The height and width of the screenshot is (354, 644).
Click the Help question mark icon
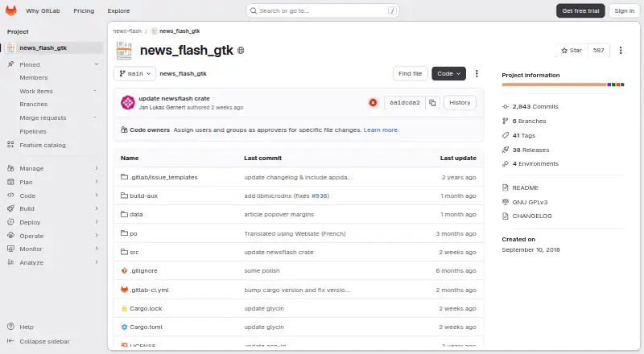point(11,327)
